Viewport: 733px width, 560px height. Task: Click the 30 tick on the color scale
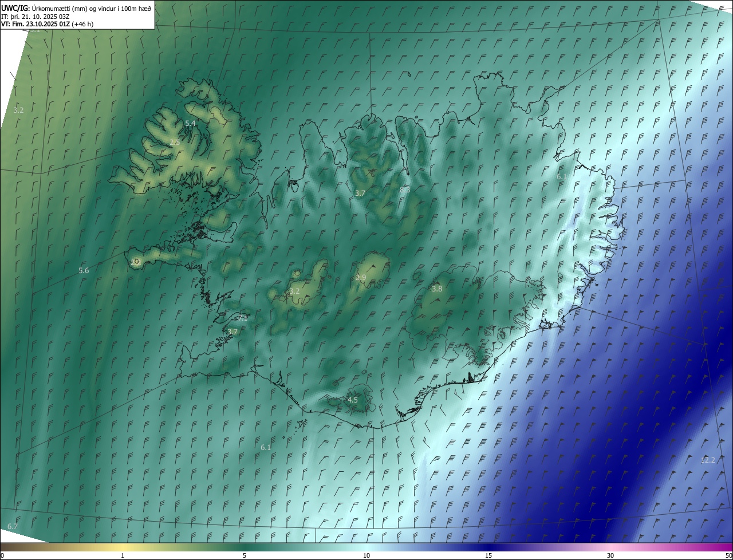610,555
